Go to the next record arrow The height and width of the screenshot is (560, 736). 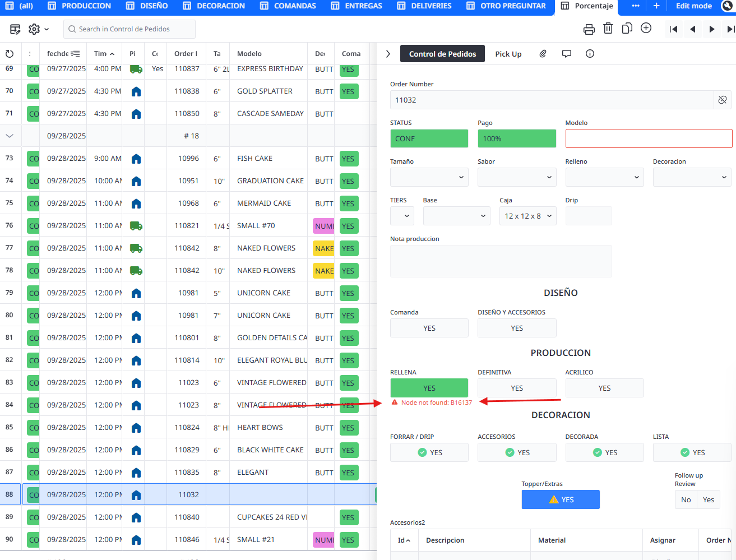click(x=711, y=29)
